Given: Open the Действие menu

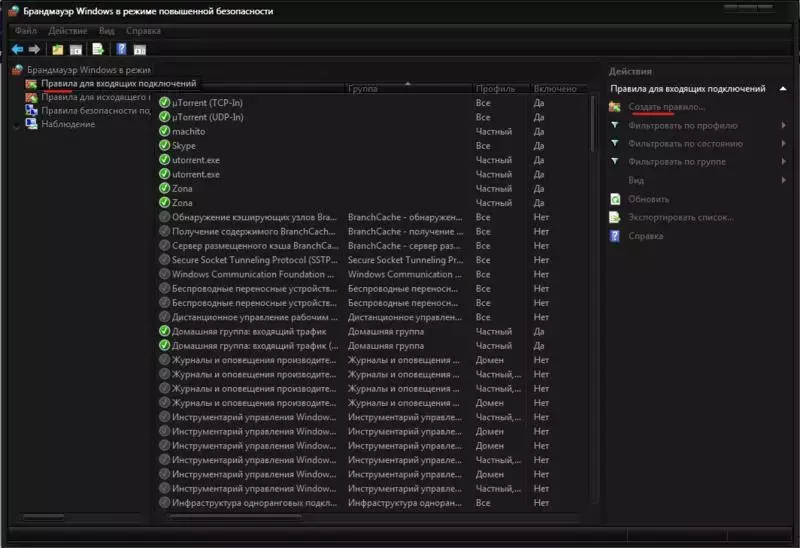Looking at the screenshot, I should point(68,31).
